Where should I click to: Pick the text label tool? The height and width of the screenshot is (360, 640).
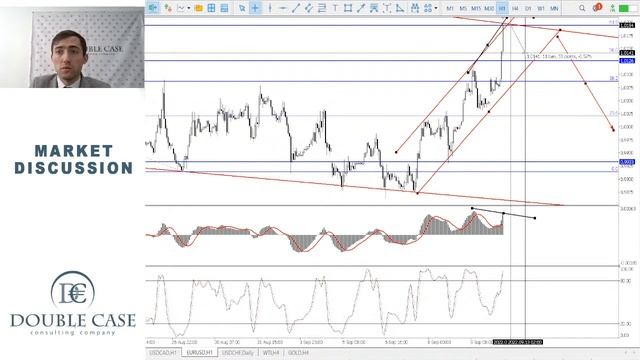click(335, 8)
